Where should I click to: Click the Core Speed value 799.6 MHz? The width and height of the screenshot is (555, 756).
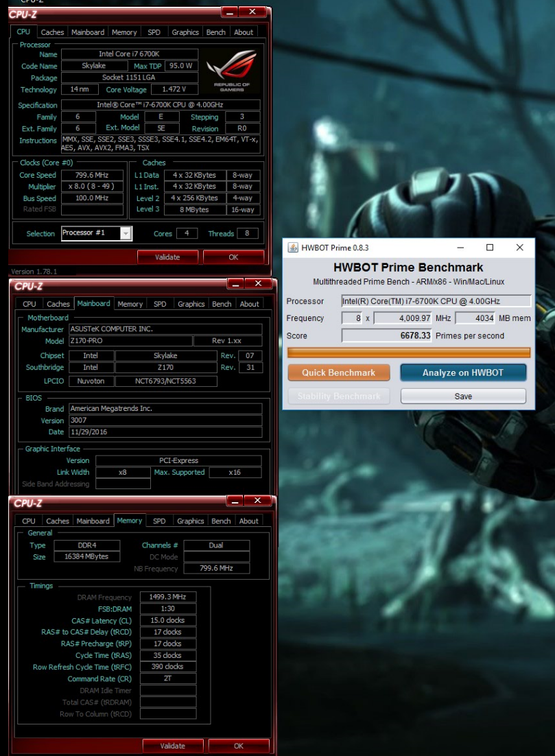point(92,175)
